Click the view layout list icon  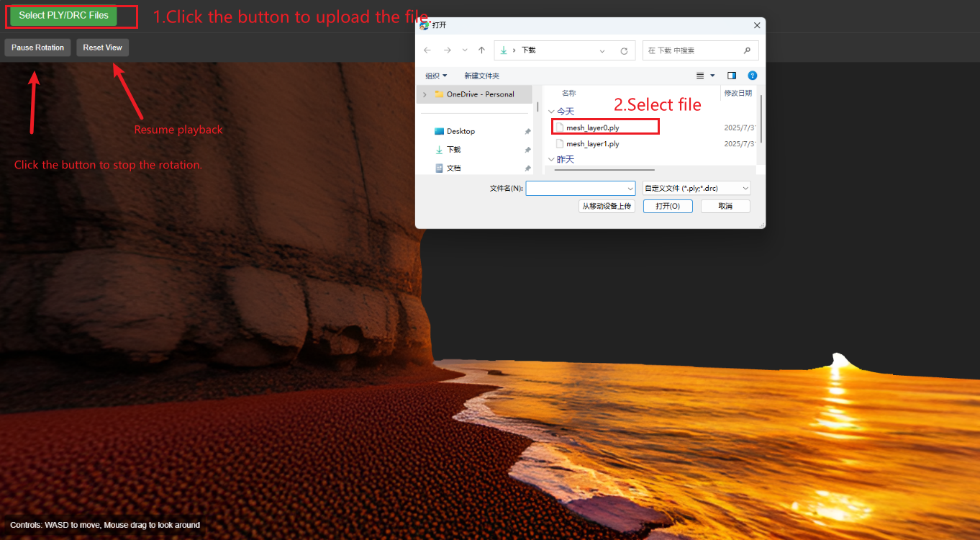[x=700, y=76]
